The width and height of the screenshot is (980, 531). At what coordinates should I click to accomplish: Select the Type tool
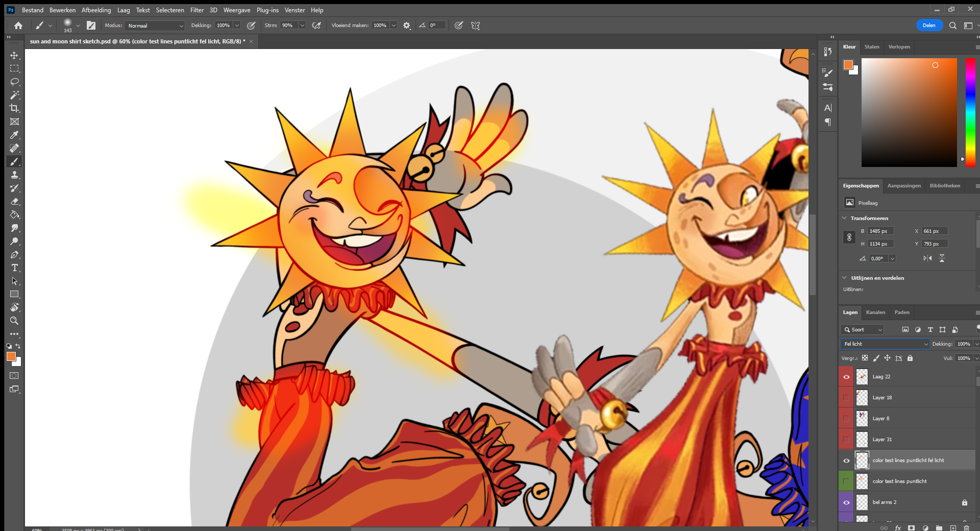pos(14,268)
